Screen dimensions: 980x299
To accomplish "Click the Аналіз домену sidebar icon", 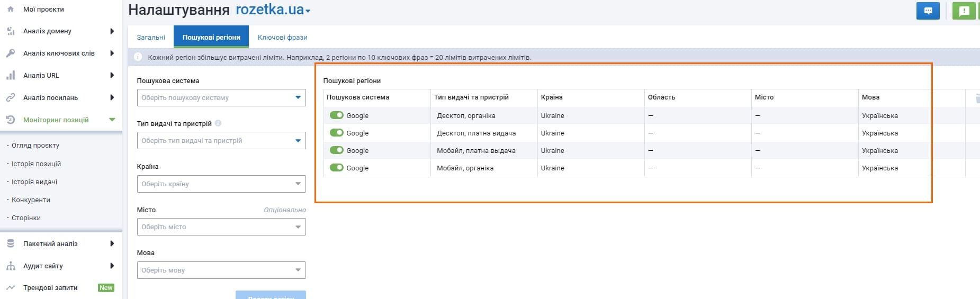I will click(11, 31).
